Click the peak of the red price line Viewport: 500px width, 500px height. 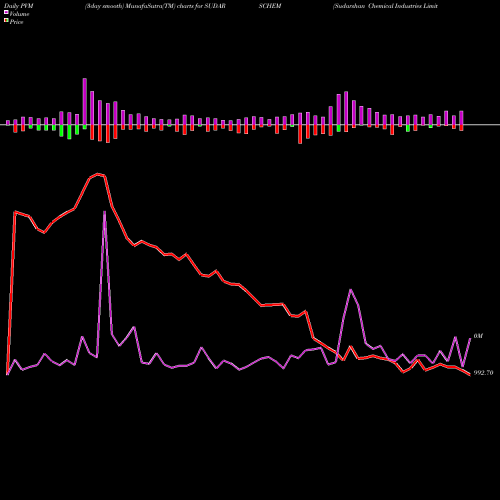tap(98, 174)
